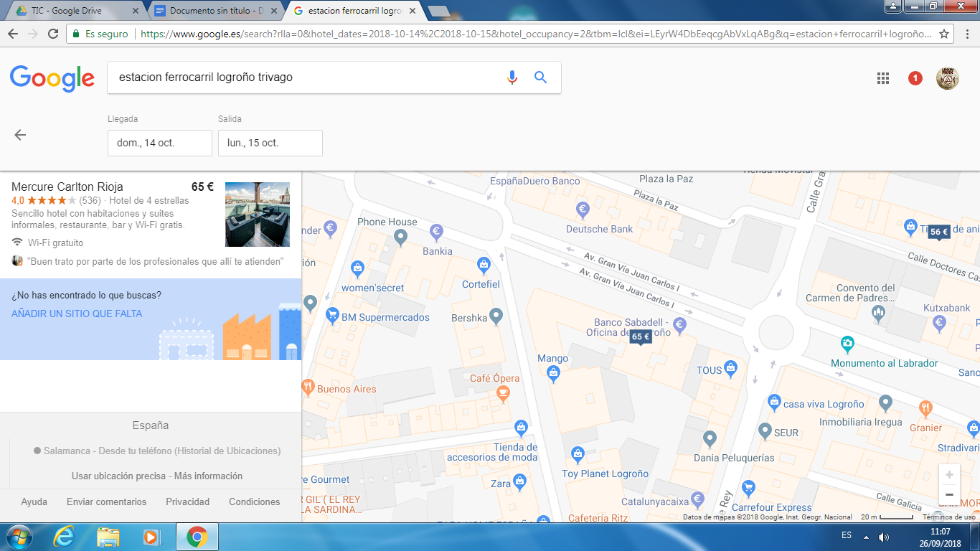Click Usar ubicación precisa
This screenshot has height=551, width=980.
118,476
